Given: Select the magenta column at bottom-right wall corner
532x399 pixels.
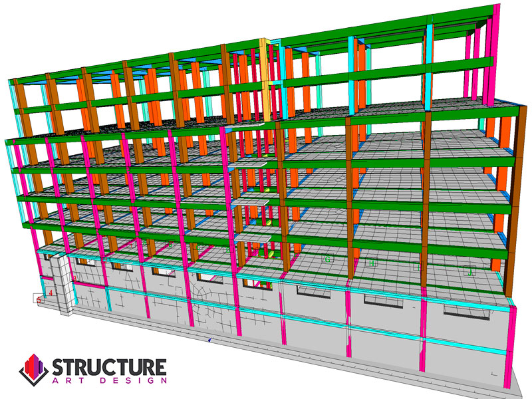Looking at the screenshot, I should click(x=511, y=346).
